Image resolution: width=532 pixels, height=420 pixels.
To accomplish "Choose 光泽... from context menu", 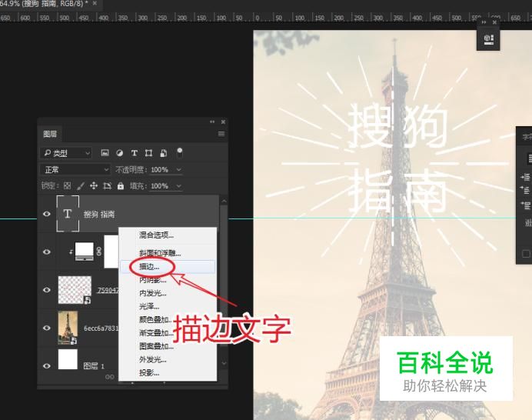I will pyautogui.click(x=168, y=307).
